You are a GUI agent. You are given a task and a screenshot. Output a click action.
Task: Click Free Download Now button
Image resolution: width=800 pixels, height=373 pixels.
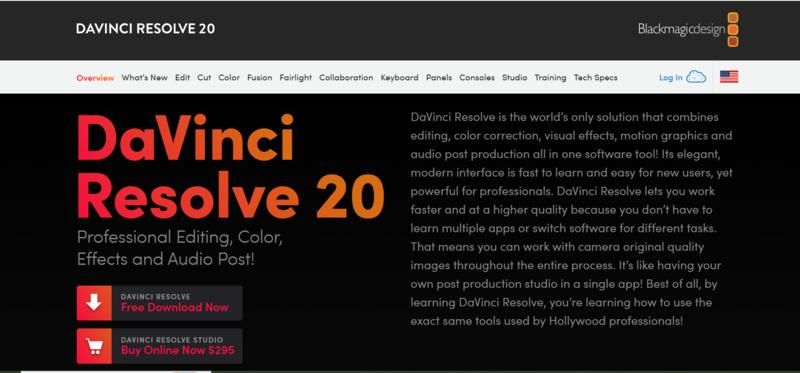click(160, 303)
